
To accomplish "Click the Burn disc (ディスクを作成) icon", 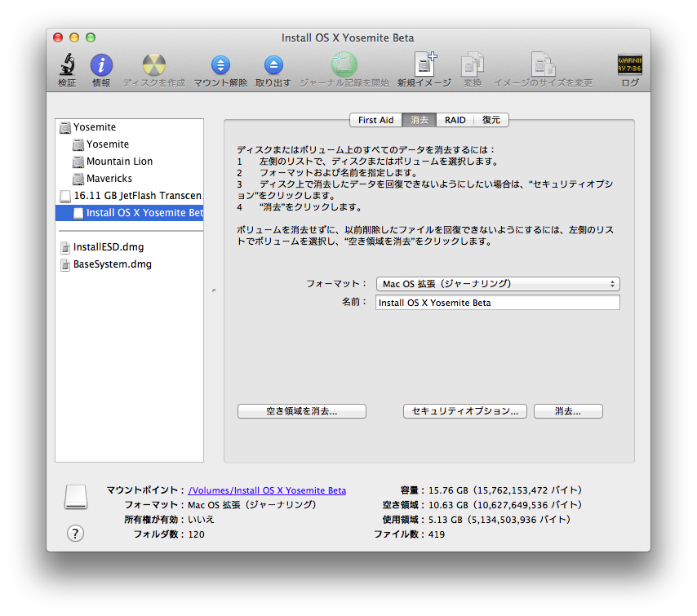I will pos(153,65).
